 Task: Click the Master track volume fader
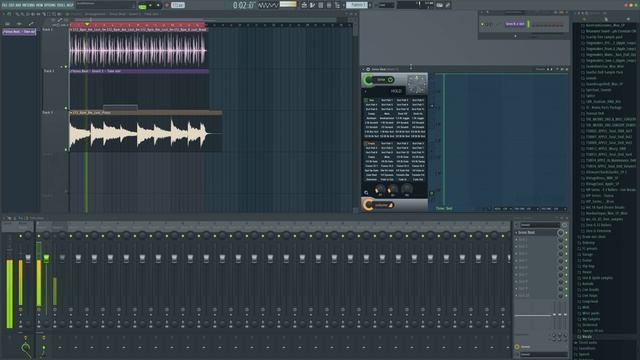[28, 258]
